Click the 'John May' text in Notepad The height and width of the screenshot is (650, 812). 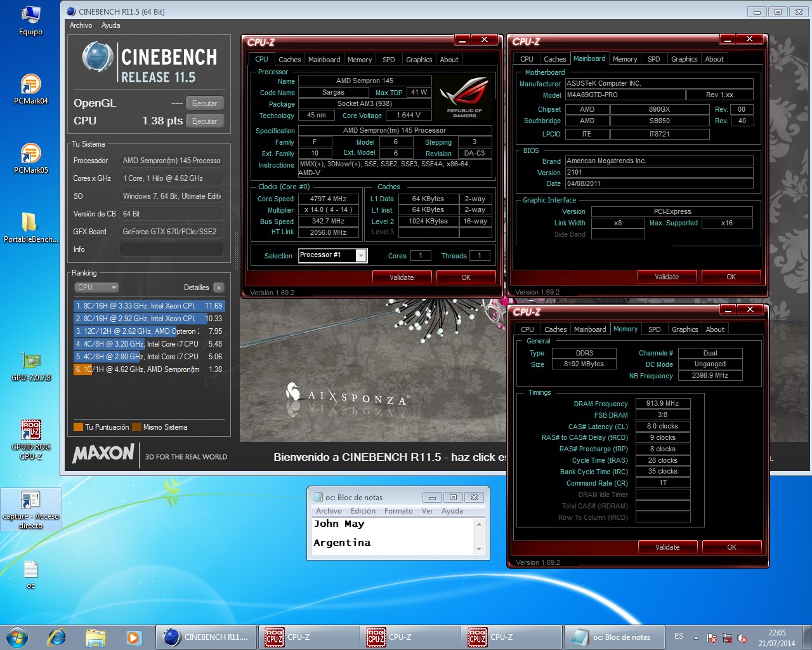tap(339, 524)
